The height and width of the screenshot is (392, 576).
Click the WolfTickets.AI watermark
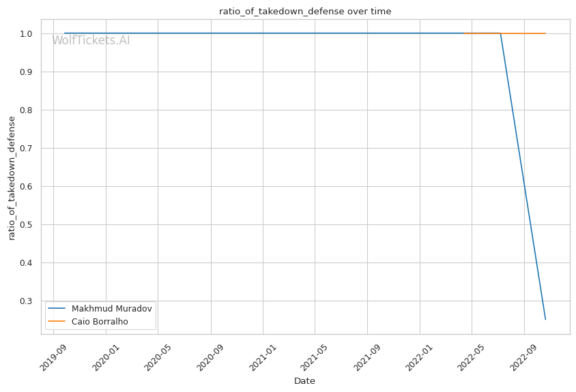tap(91, 41)
